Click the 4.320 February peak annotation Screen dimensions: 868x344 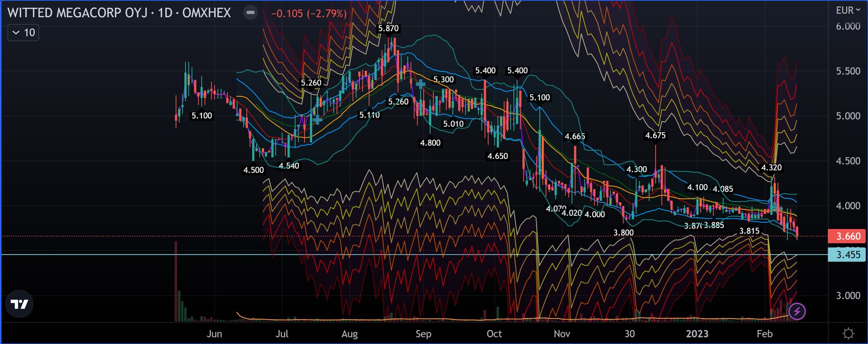click(771, 167)
